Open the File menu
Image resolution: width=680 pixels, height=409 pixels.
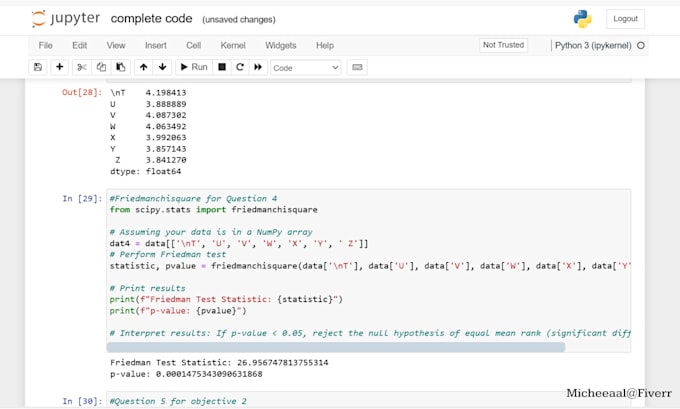coord(45,46)
